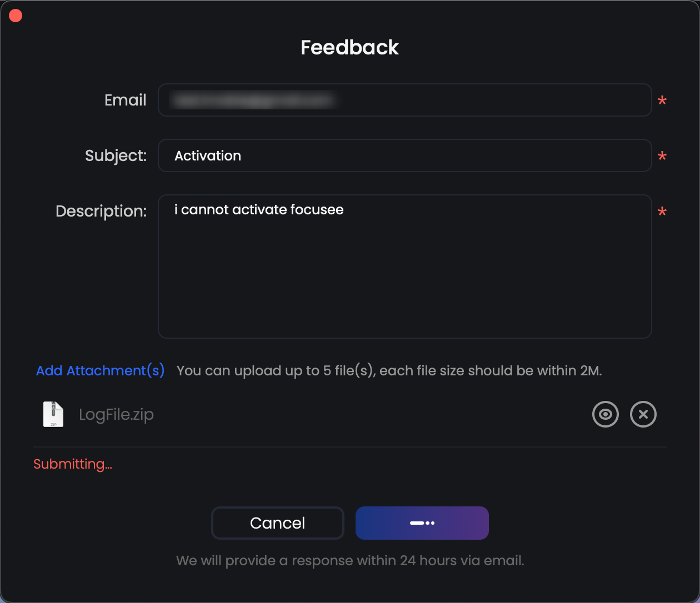Click the required asterisk beside Description field
Viewport: 700px width, 603px height.
[x=662, y=212]
